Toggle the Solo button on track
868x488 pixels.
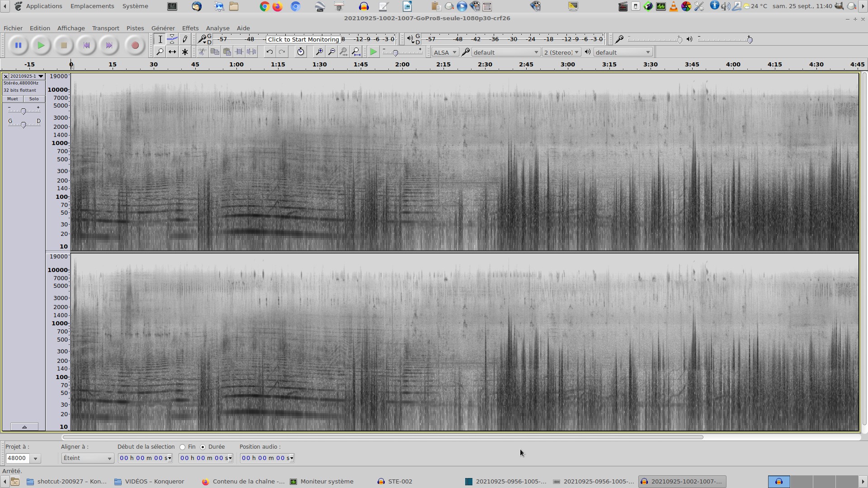click(34, 99)
